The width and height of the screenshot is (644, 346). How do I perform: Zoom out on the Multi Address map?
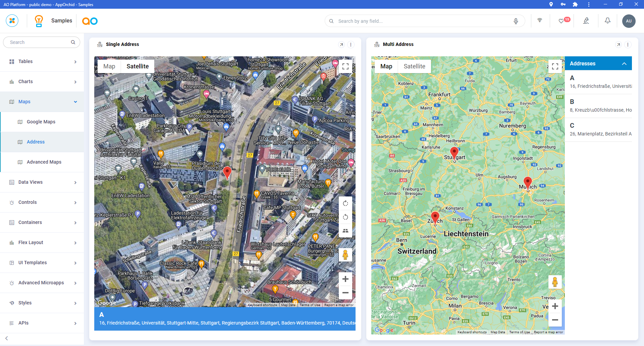[555, 320]
